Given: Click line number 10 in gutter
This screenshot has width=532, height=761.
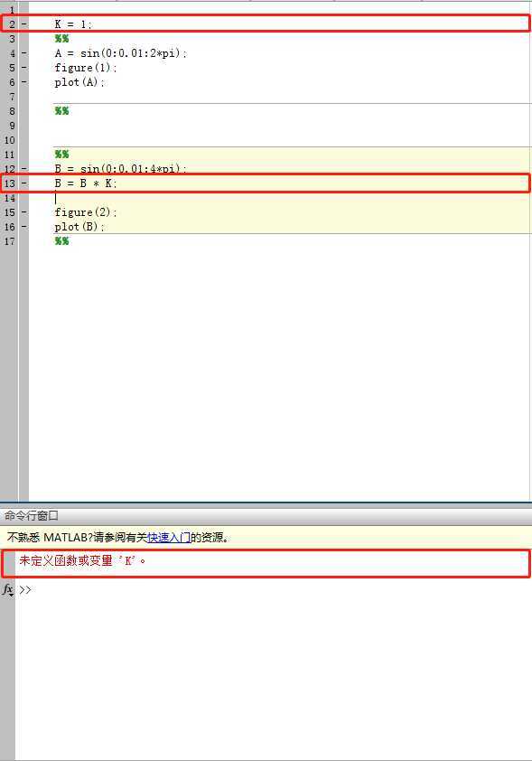Looking at the screenshot, I should pyautogui.click(x=10, y=140).
